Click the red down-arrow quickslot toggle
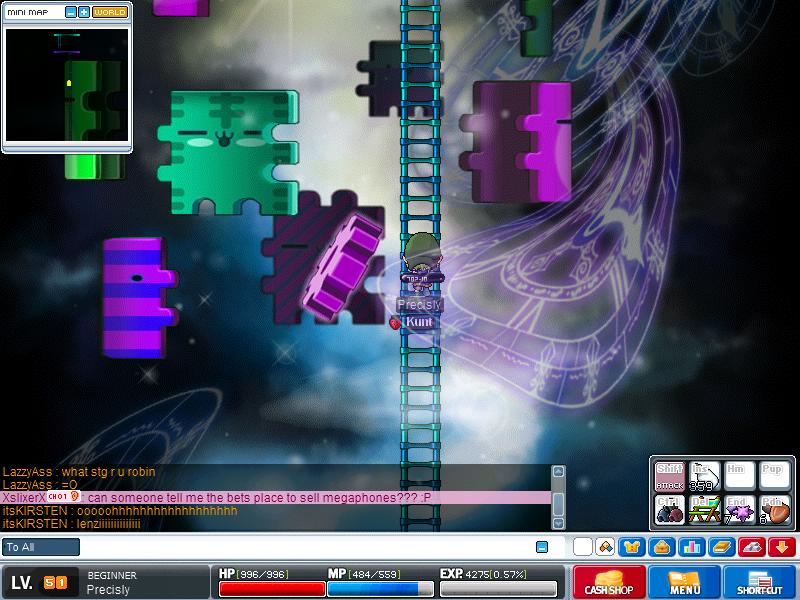The image size is (800, 600). [x=782, y=547]
